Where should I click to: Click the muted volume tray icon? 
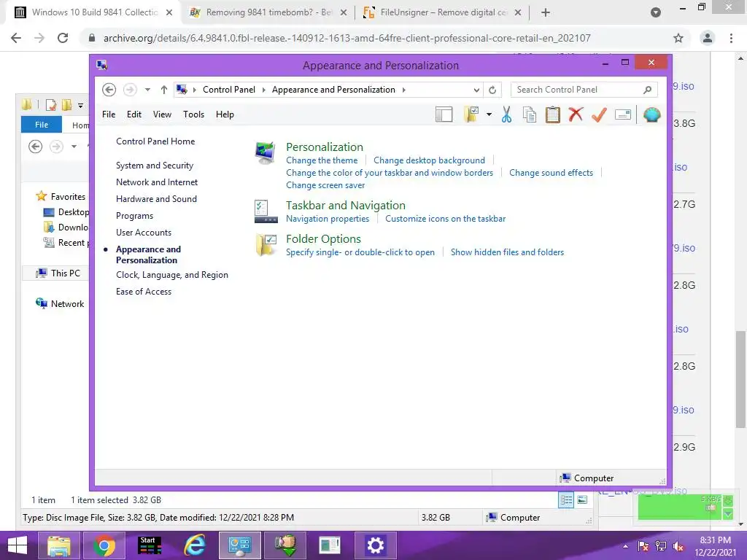[x=679, y=545]
